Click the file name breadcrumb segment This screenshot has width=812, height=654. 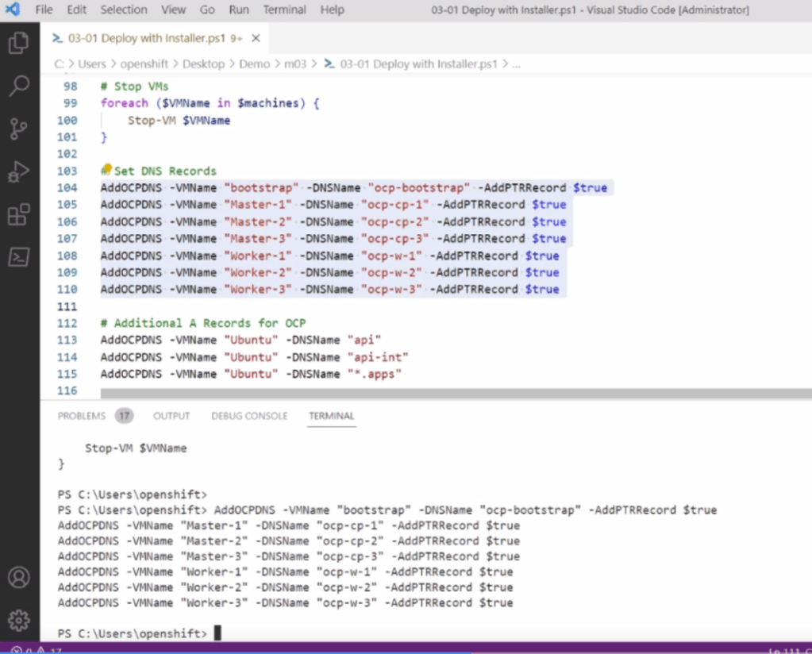[x=418, y=64]
